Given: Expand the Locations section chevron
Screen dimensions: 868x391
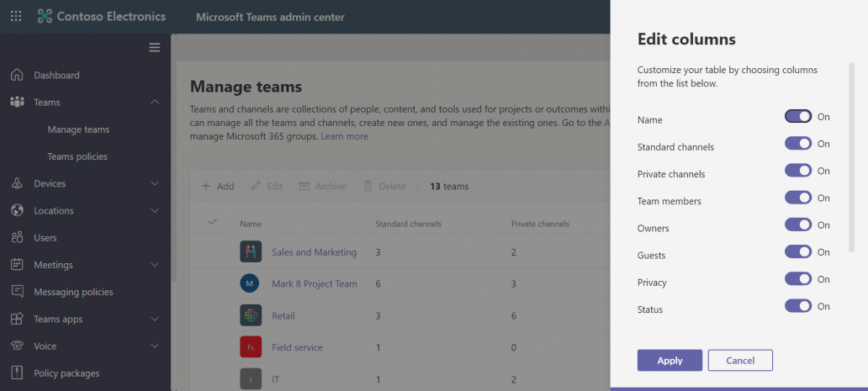Looking at the screenshot, I should [x=155, y=210].
